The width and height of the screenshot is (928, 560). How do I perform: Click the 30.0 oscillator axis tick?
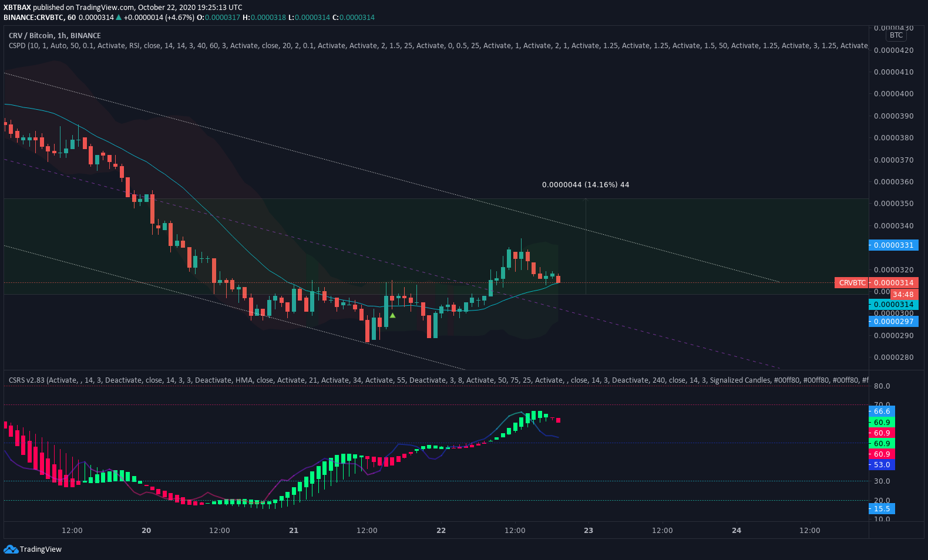[x=882, y=481]
